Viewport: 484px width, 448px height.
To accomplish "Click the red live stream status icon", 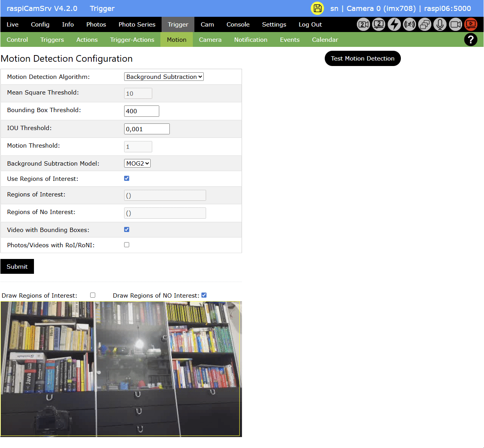I will click(471, 25).
